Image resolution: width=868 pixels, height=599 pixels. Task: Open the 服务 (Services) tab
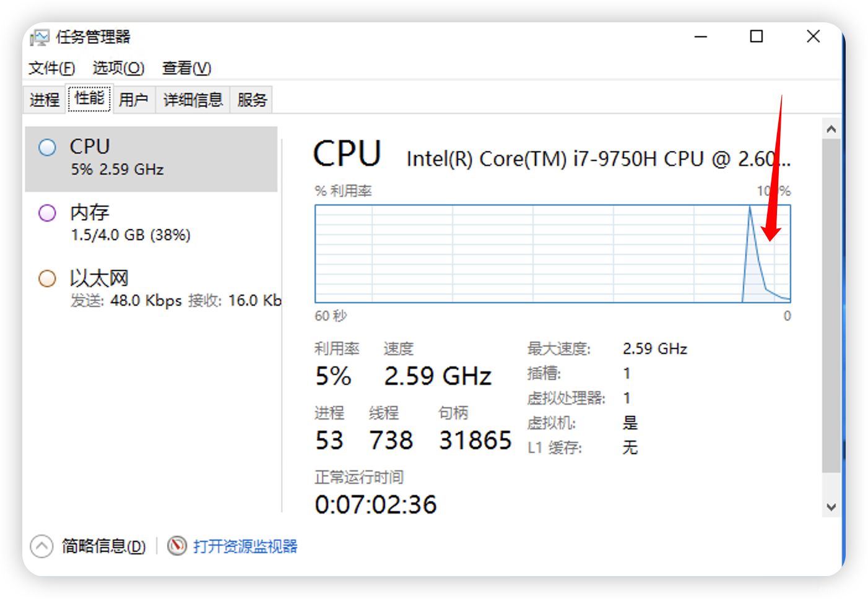[x=251, y=99]
